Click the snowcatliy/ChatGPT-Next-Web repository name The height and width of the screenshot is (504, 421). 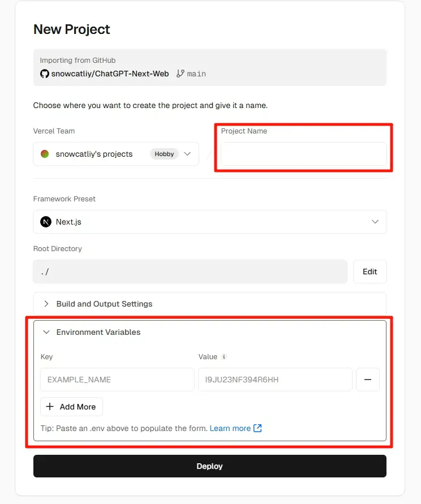pos(110,74)
